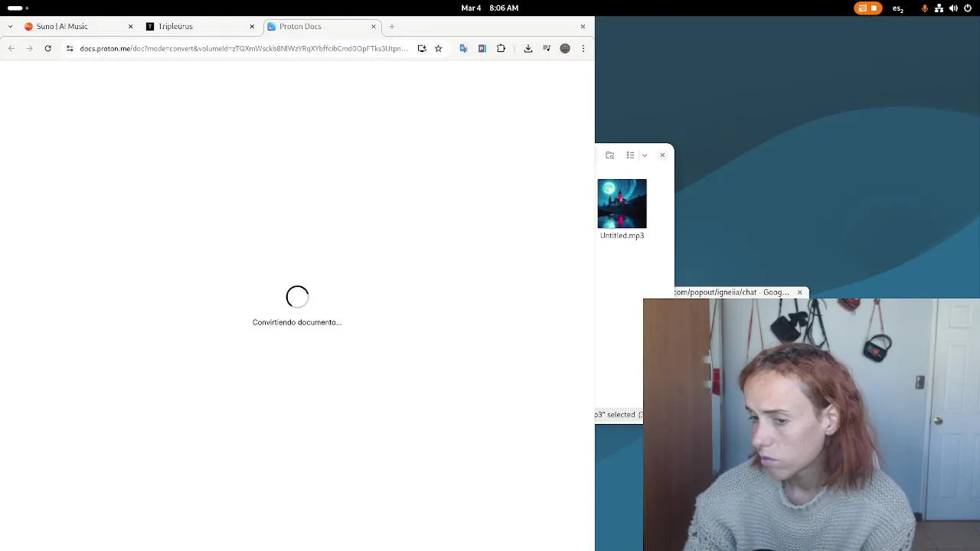Stop the screen sharing indicator
Image resolution: width=980 pixels, height=551 pixels.
click(x=868, y=8)
